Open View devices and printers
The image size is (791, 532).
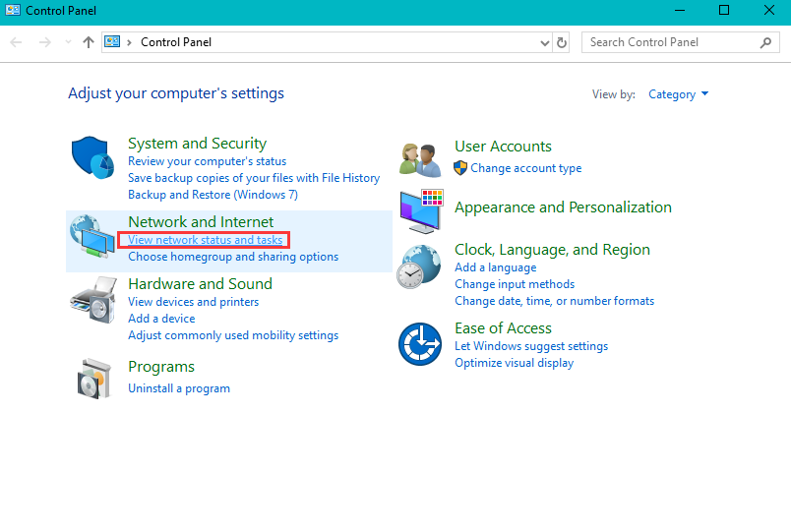coord(193,302)
